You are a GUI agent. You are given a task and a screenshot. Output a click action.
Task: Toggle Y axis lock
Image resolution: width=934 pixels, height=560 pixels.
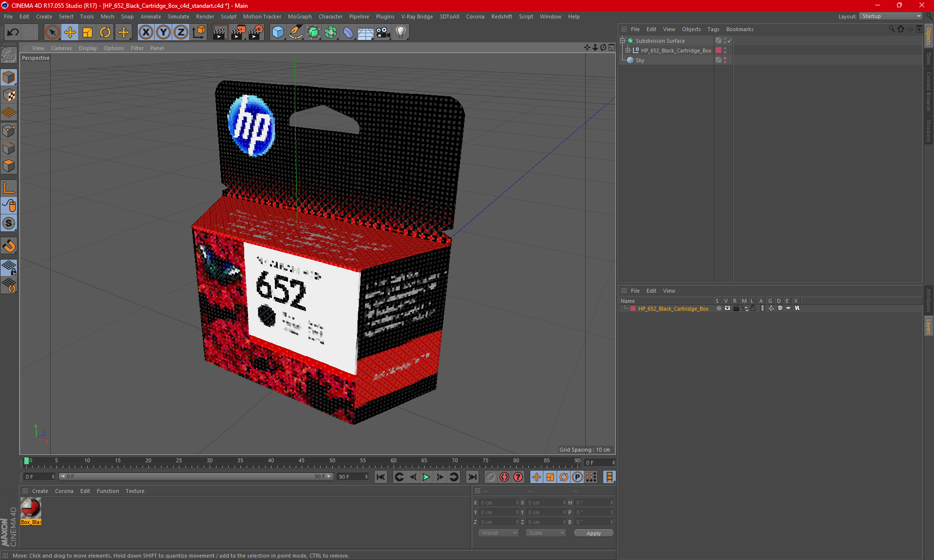click(x=163, y=32)
